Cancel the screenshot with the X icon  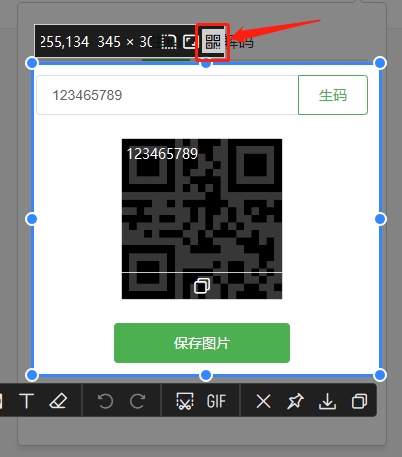pyautogui.click(x=263, y=401)
